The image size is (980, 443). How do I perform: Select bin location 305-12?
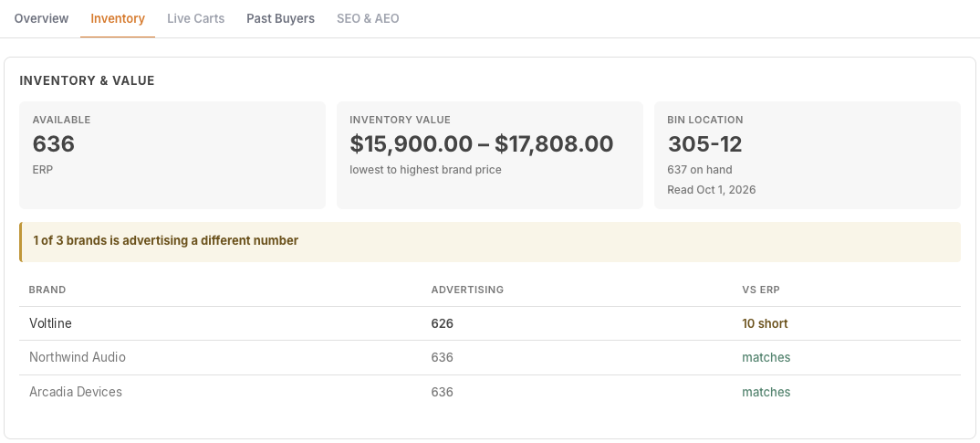(x=704, y=144)
